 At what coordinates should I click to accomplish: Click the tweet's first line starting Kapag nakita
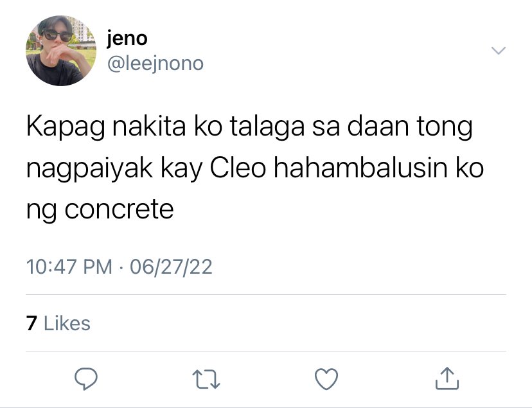tap(249, 127)
